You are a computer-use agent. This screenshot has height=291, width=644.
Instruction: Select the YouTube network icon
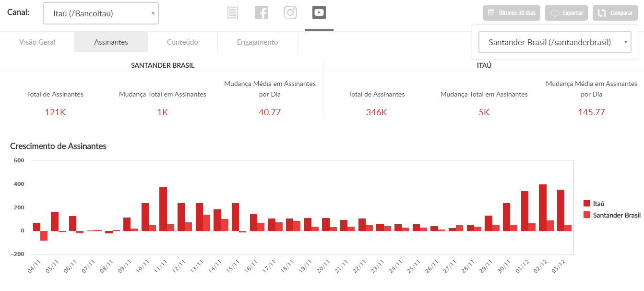319,12
